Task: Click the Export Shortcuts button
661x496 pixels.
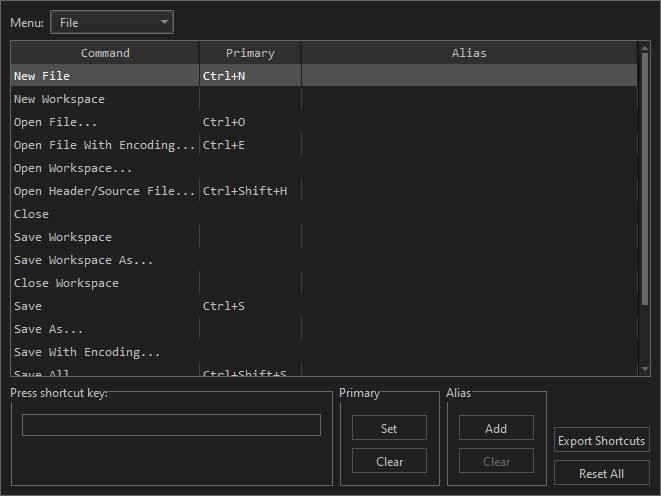Action: click(x=602, y=440)
